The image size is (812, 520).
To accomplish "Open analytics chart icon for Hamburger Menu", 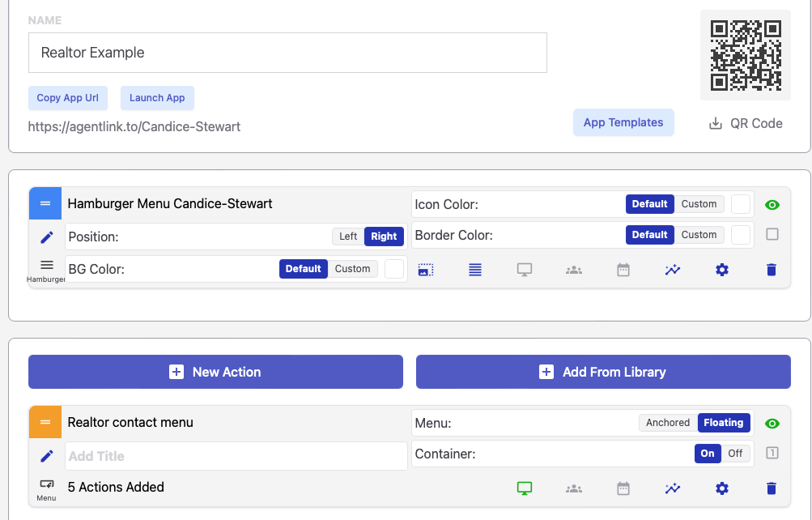I will point(673,270).
